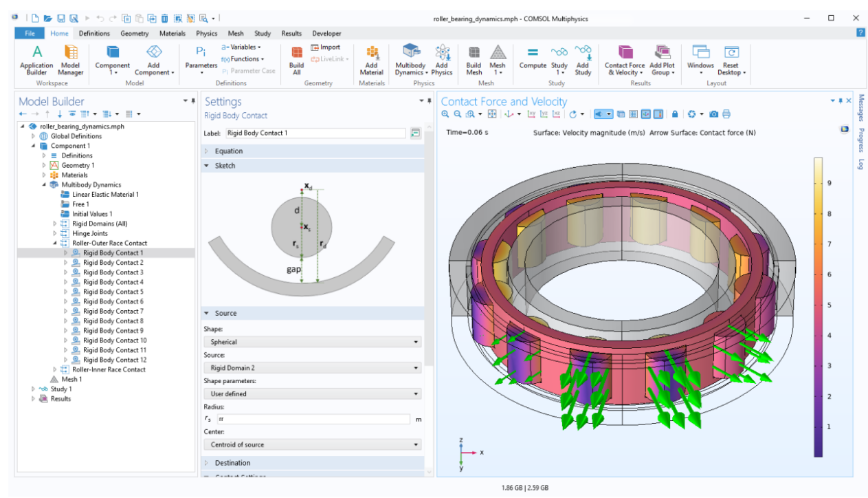
Task: Click the Open file folder icon
Action: pyautogui.click(x=48, y=18)
